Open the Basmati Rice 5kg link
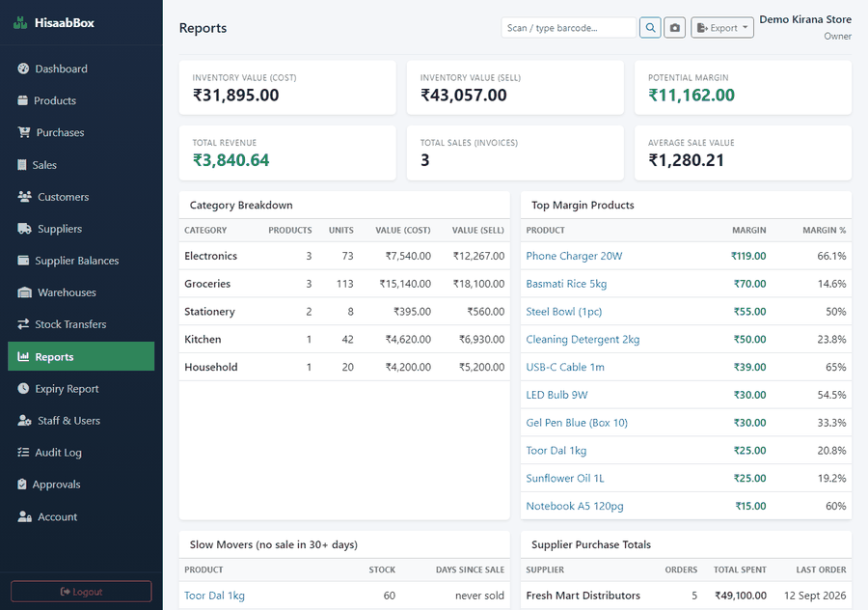 pyautogui.click(x=566, y=284)
